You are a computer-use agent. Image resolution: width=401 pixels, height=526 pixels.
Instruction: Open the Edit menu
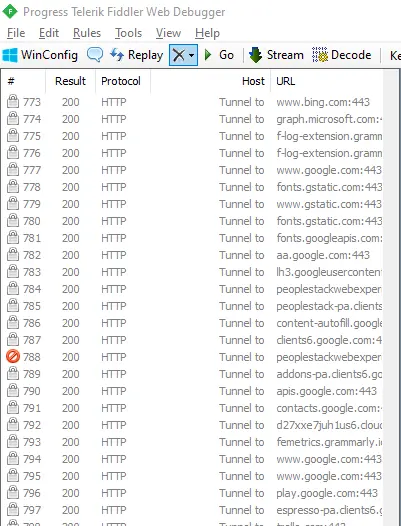(x=49, y=33)
